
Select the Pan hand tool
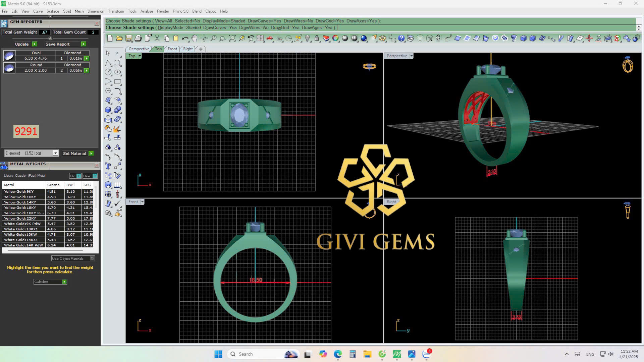pos(194,39)
